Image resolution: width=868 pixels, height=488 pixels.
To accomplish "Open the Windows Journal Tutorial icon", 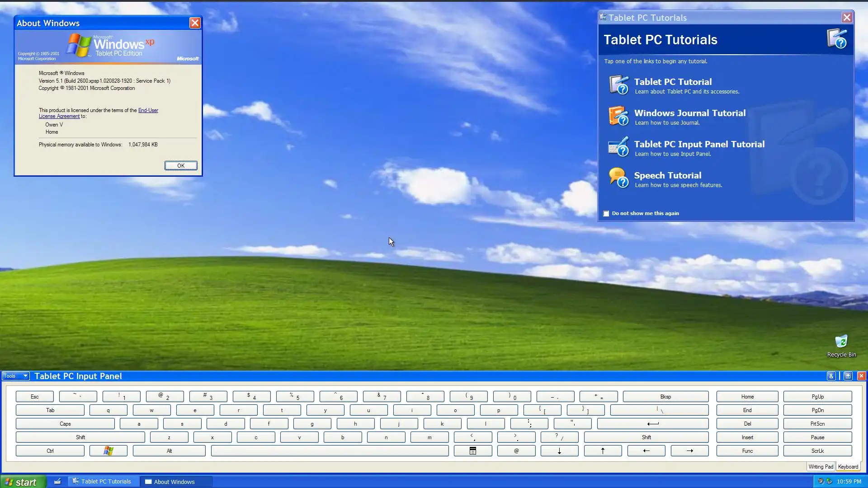I will pos(618,116).
